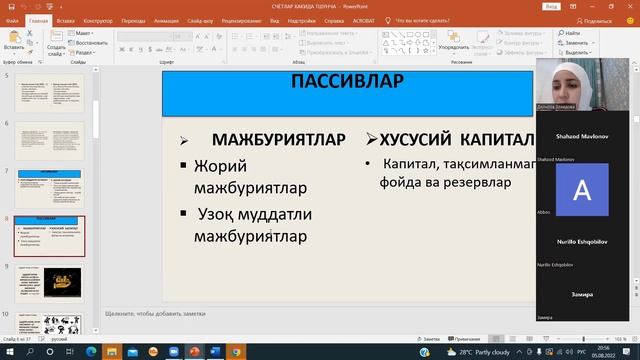
Task: Start slideshow from status bar icon
Action: pos(546,339)
